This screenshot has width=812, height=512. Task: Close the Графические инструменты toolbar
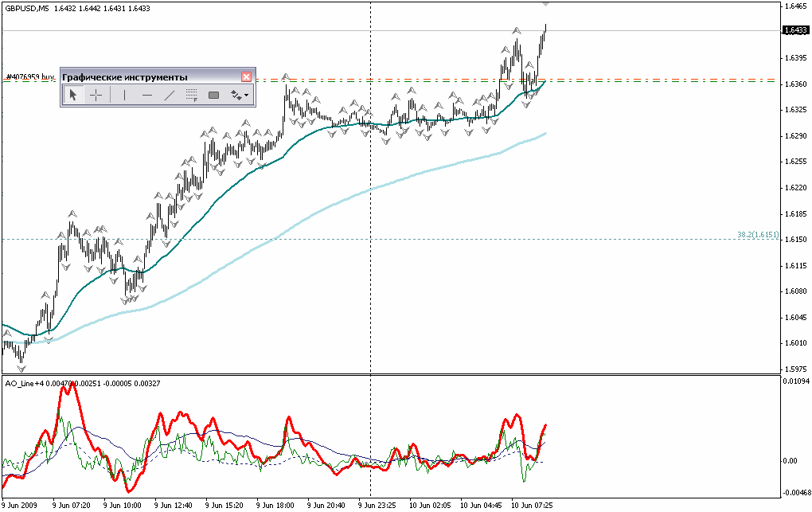point(246,76)
